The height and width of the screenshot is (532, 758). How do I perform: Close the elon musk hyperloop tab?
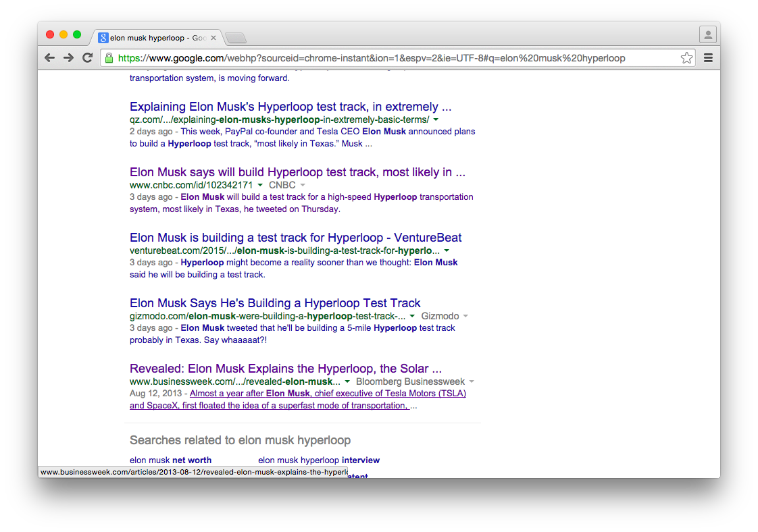[x=213, y=38]
